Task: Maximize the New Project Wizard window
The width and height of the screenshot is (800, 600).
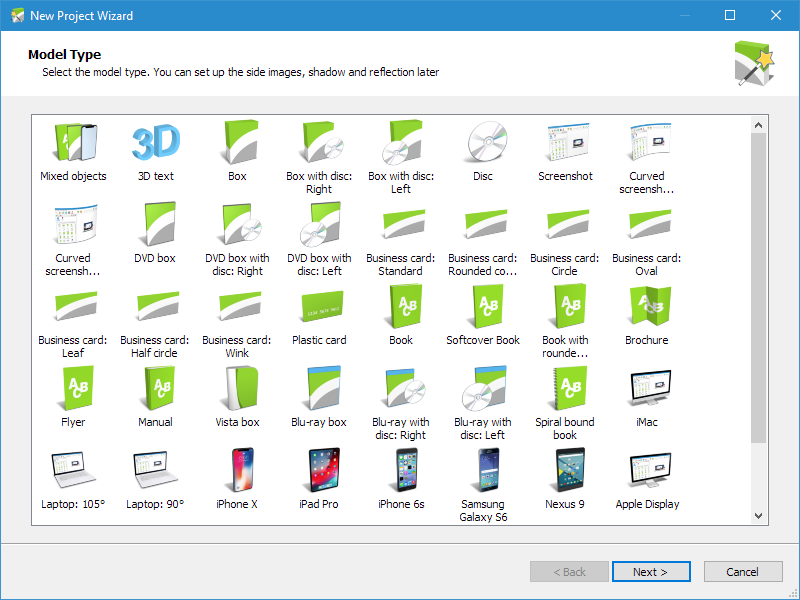Action: [x=730, y=15]
